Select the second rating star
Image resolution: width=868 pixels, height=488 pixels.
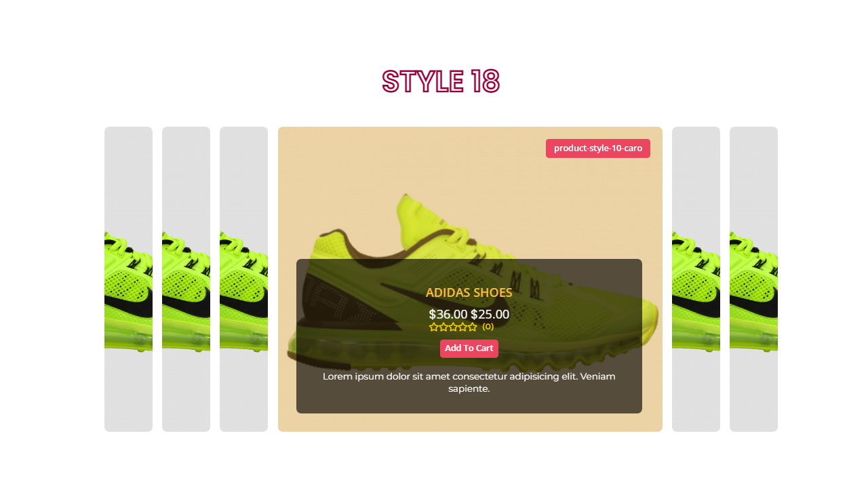(x=443, y=327)
